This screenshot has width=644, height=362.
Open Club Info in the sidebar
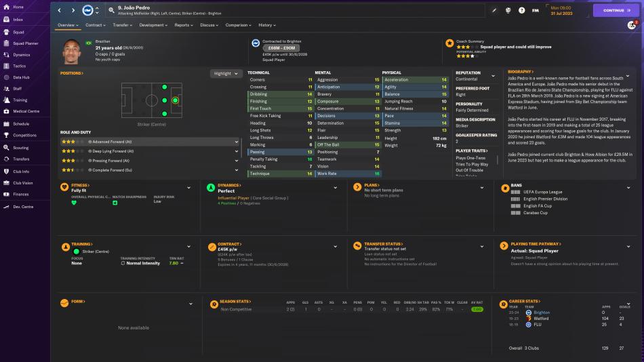[x=20, y=172]
